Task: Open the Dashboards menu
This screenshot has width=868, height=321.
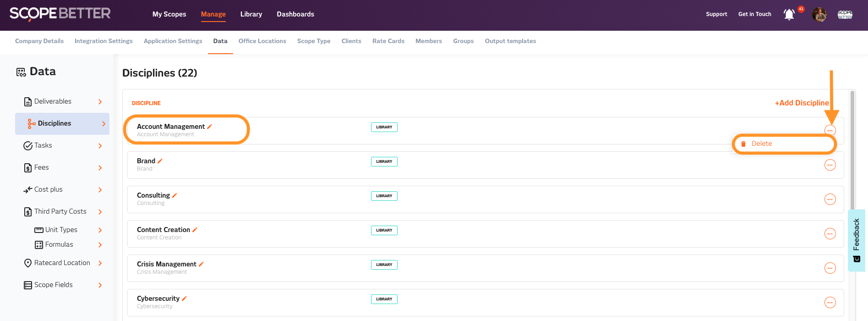Action: pyautogui.click(x=295, y=14)
